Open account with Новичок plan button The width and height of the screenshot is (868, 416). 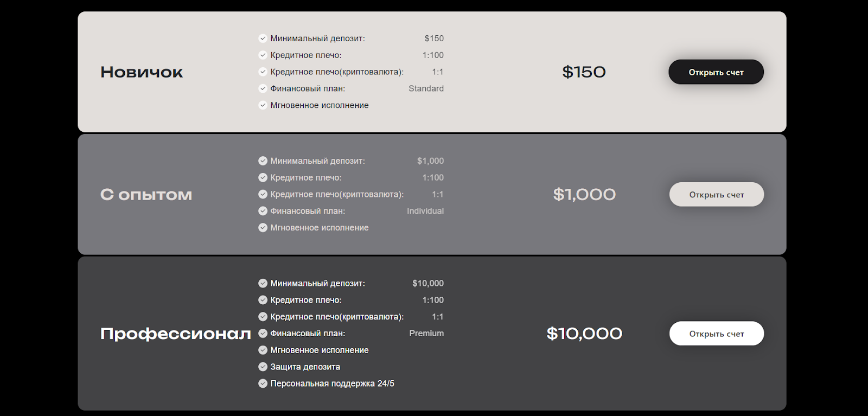click(716, 72)
